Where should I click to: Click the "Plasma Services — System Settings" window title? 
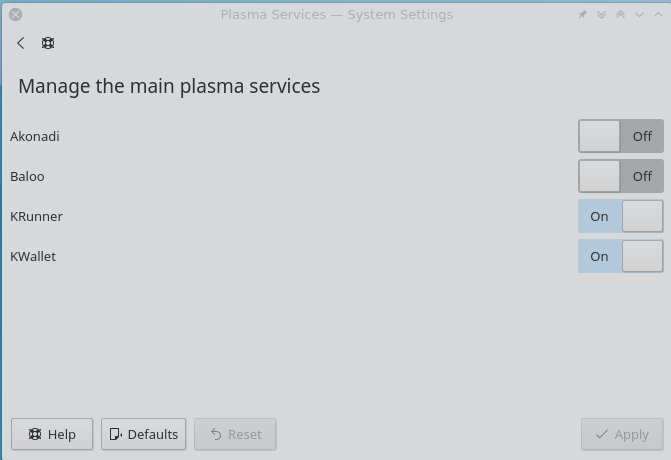(336, 15)
